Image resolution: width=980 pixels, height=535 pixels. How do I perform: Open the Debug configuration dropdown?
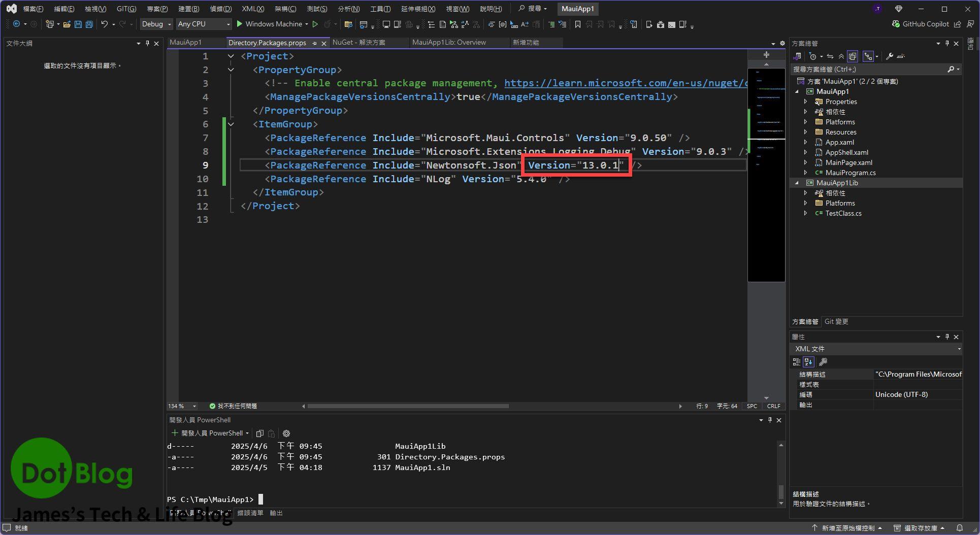point(156,24)
